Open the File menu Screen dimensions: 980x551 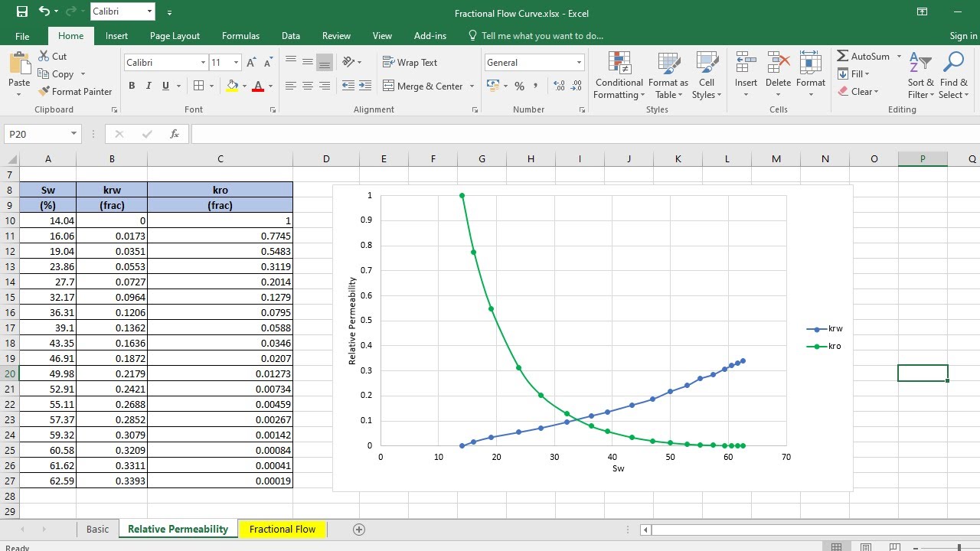tap(22, 36)
